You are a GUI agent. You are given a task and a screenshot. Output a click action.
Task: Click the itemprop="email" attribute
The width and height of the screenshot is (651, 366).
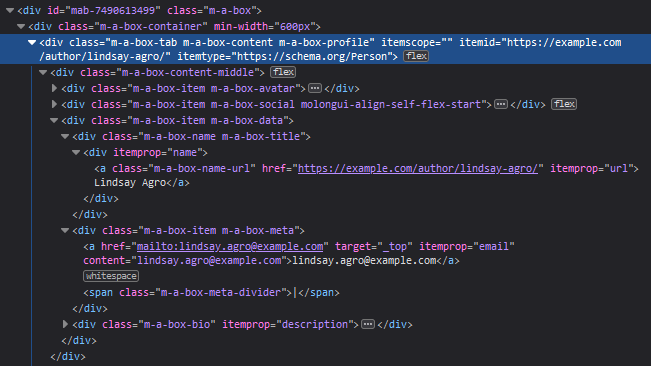(467, 246)
